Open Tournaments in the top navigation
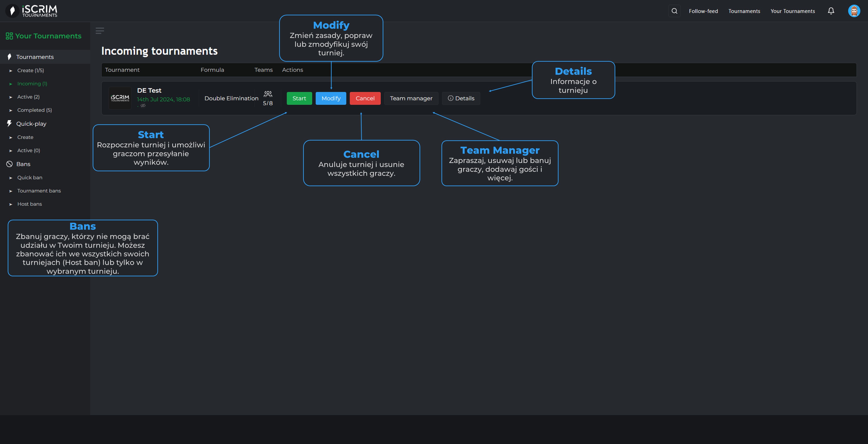 [744, 11]
